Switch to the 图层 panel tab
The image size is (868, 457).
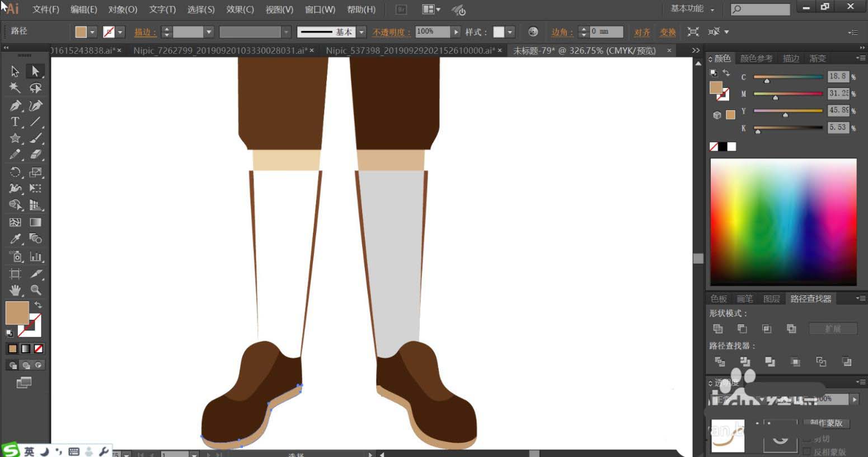coord(771,299)
